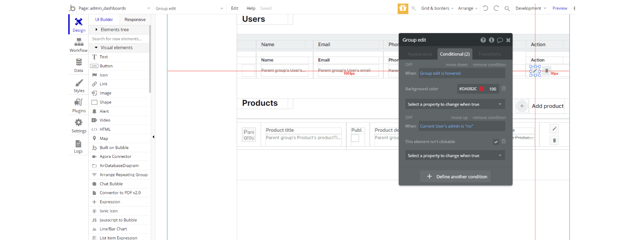Click Define another condition button
Screen dimensions: 644x246
pos(455,177)
